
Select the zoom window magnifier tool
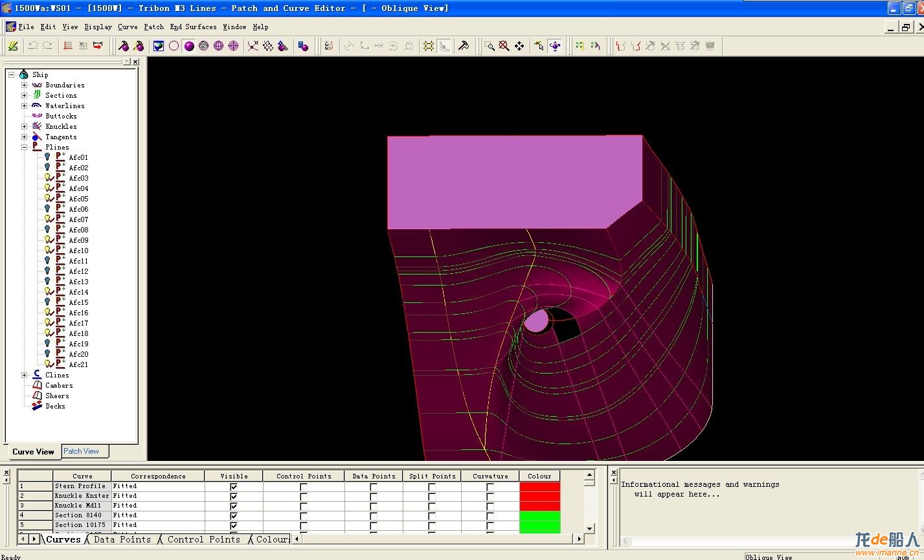[490, 46]
